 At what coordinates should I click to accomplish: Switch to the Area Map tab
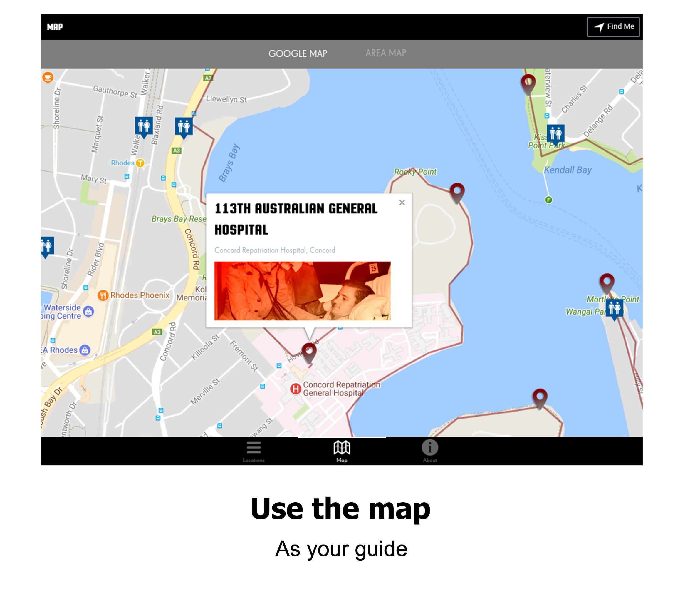point(385,53)
